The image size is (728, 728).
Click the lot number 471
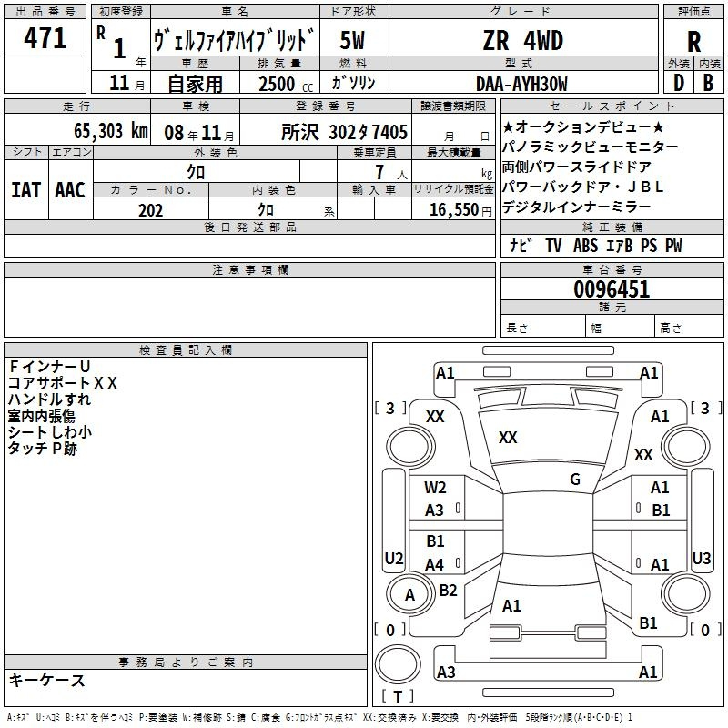click(45, 38)
